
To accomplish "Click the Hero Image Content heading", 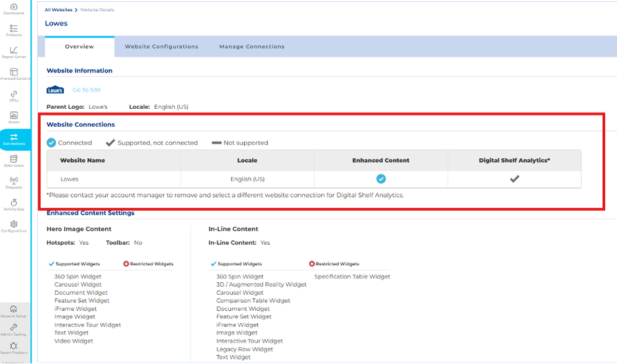I will pyautogui.click(x=79, y=229).
